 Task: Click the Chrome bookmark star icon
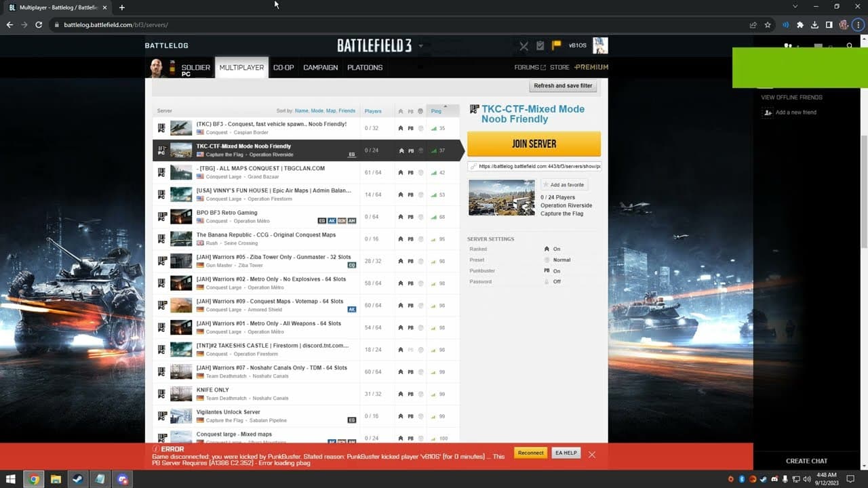click(x=768, y=25)
